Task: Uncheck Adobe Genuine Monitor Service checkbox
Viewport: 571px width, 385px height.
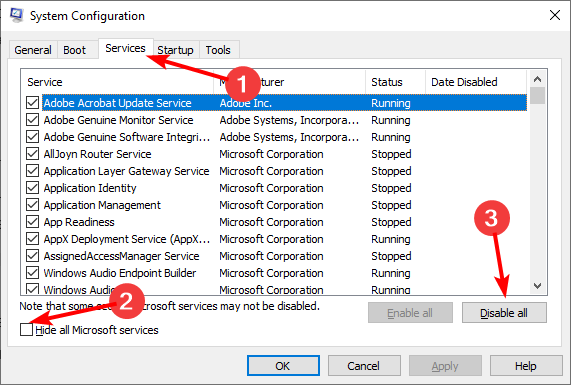Action: click(x=32, y=120)
